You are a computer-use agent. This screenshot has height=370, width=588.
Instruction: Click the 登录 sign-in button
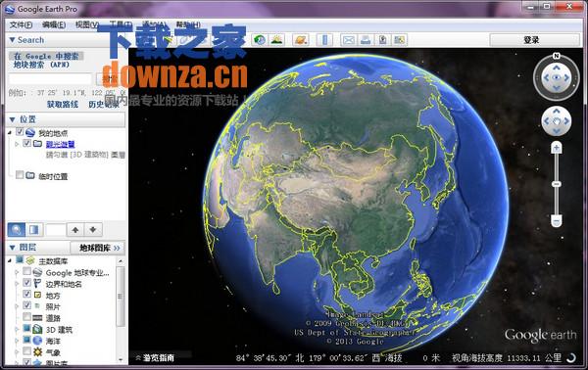tap(535, 40)
